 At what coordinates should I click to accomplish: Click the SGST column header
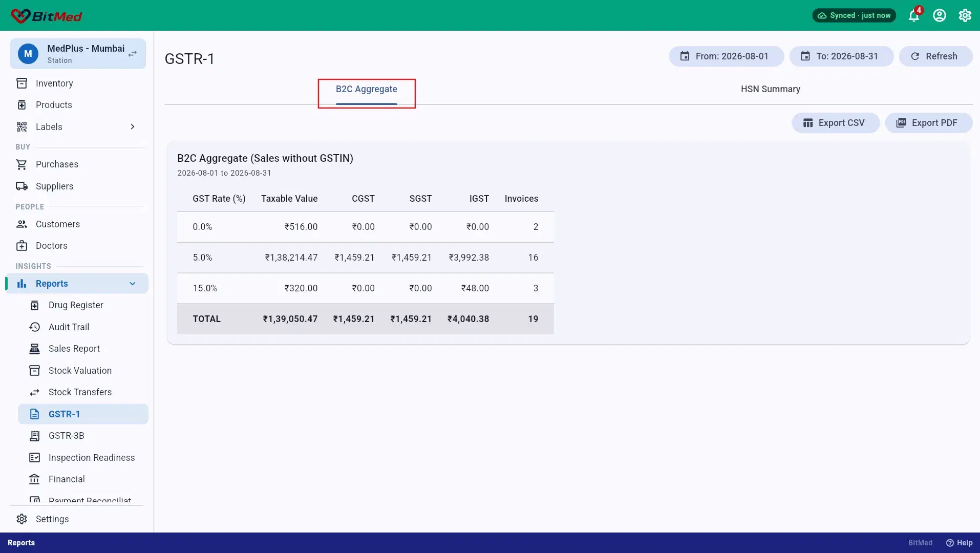(x=420, y=199)
